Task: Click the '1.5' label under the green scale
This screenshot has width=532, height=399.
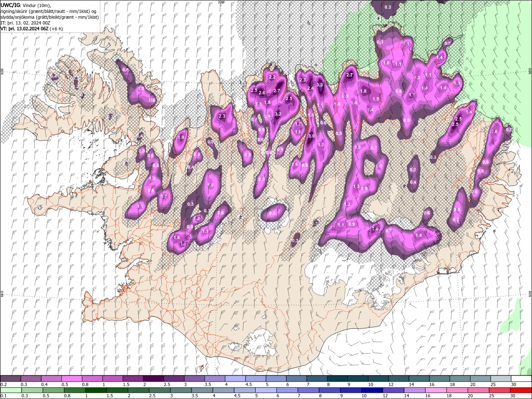Action: coord(110,396)
